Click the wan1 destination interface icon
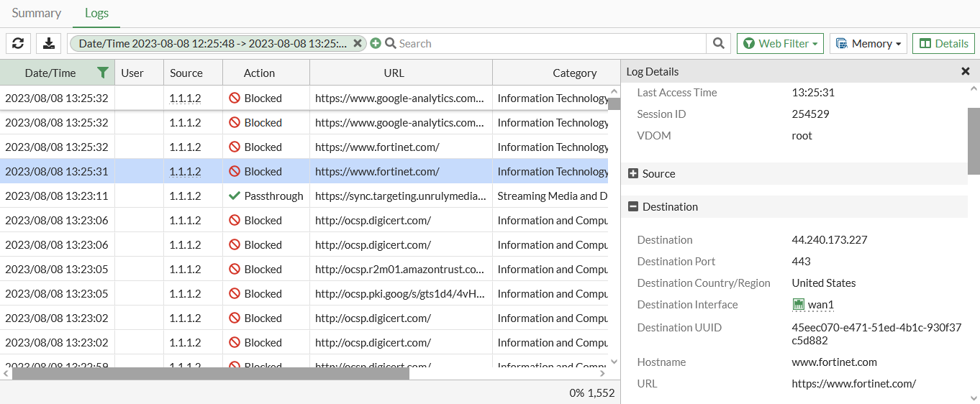The height and width of the screenshot is (404, 980). (x=798, y=305)
